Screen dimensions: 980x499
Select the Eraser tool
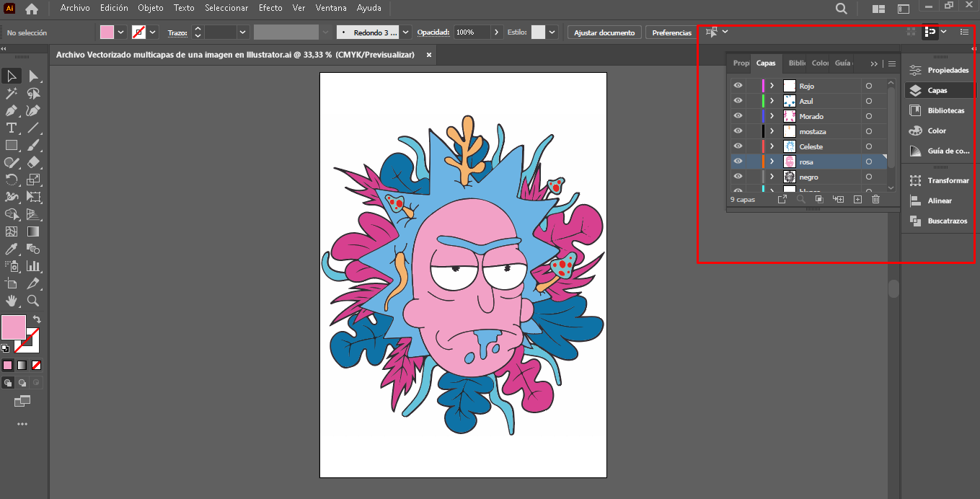click(x=33, y=162)
